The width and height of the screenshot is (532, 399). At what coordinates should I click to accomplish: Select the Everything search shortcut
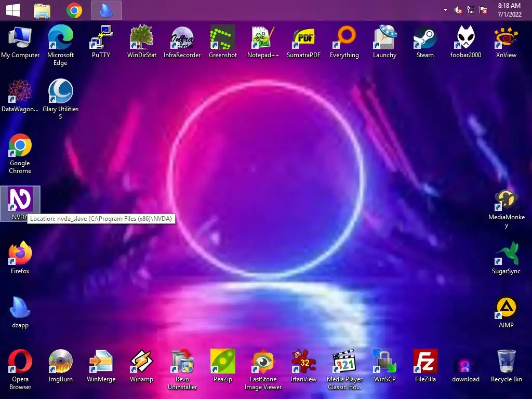pyautogui.click(x=344, y=42)
